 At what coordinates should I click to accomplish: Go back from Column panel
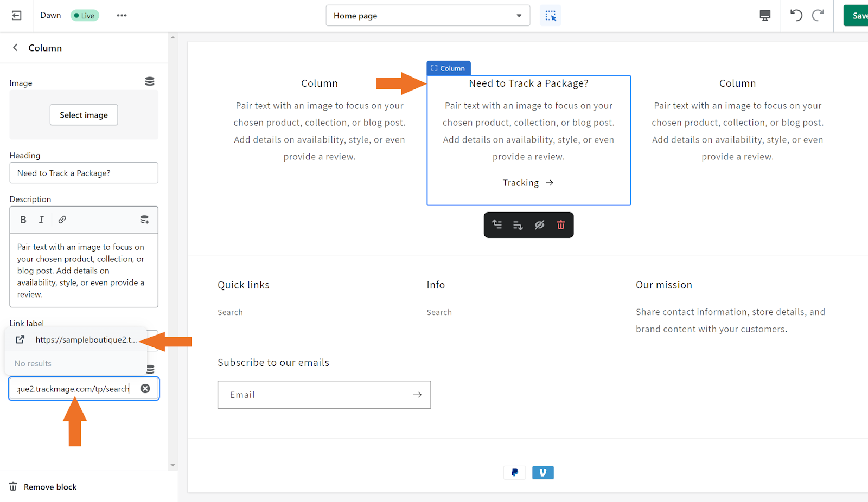pos(15,48)
